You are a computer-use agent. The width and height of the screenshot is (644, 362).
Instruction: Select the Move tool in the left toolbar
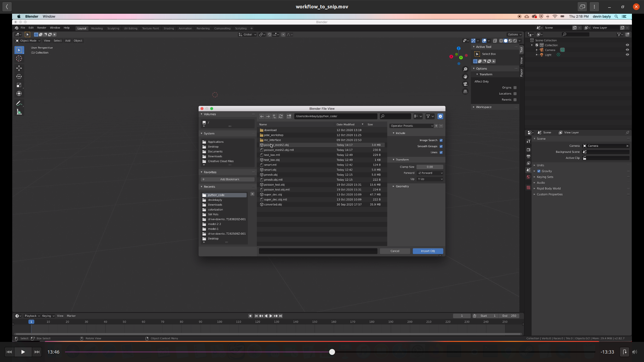point(19,68)
